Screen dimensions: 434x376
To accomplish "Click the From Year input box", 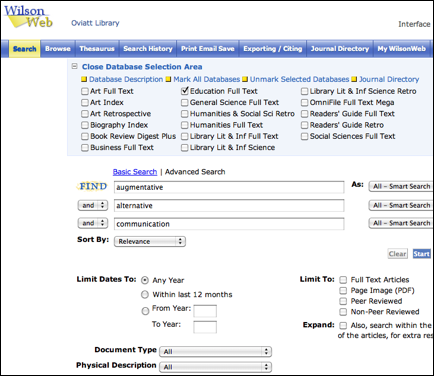I will coord(205,311).
